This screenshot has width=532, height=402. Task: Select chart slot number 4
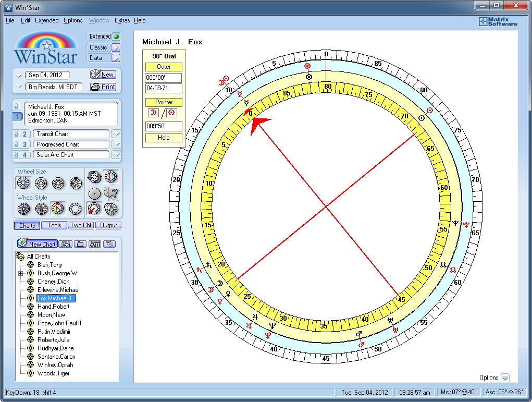(24, 155)
